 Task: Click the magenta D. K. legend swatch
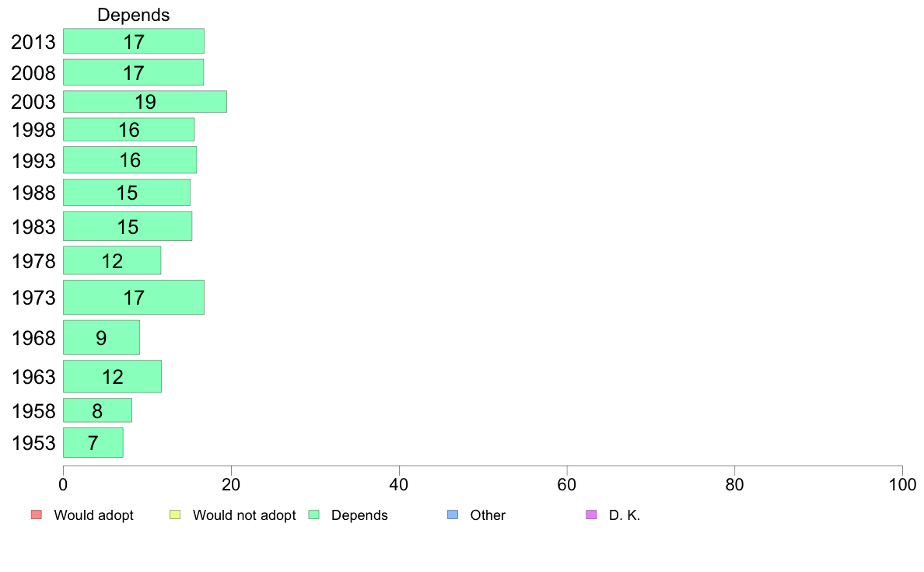click(x=591, y=514)
